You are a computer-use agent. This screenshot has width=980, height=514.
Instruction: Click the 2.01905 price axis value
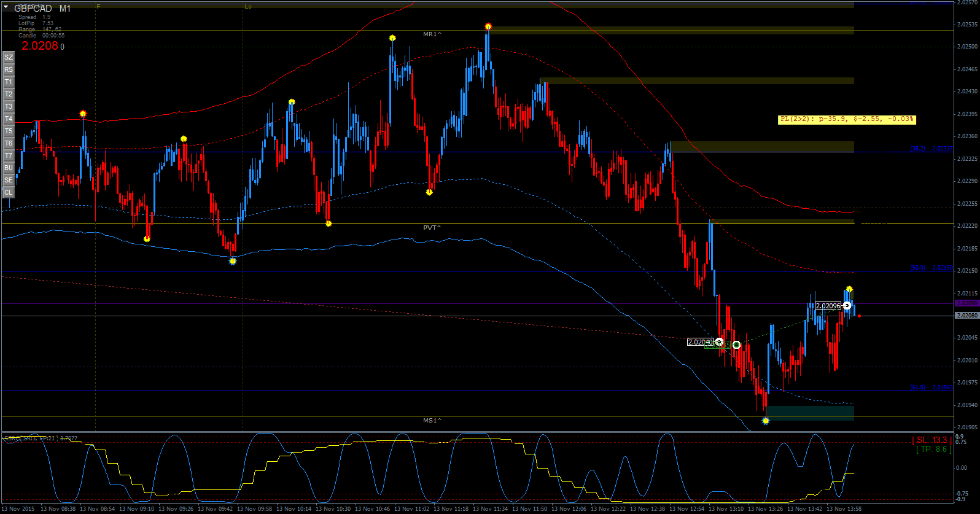coord(967,427)
